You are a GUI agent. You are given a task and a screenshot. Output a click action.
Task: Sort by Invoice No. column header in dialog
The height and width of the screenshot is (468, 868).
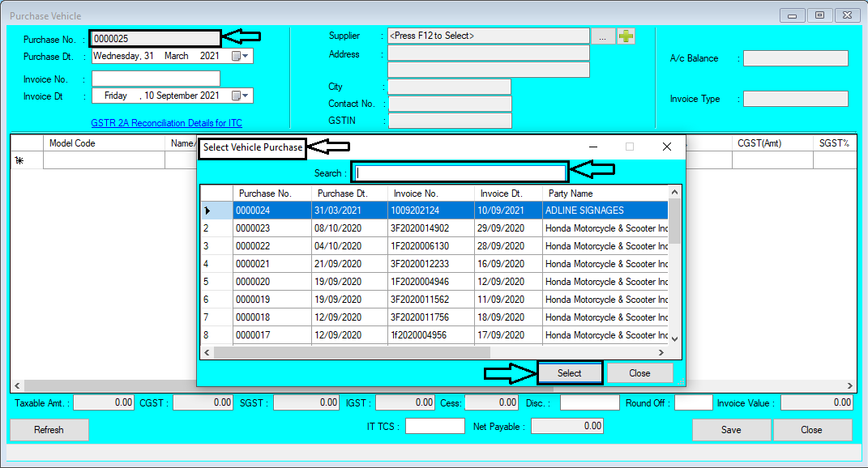(430, 194)
